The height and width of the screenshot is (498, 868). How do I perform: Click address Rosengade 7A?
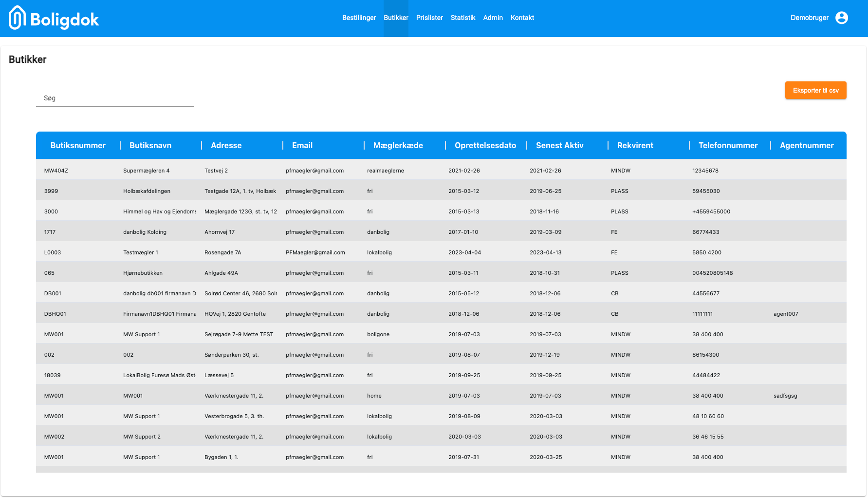click(223, 252)
